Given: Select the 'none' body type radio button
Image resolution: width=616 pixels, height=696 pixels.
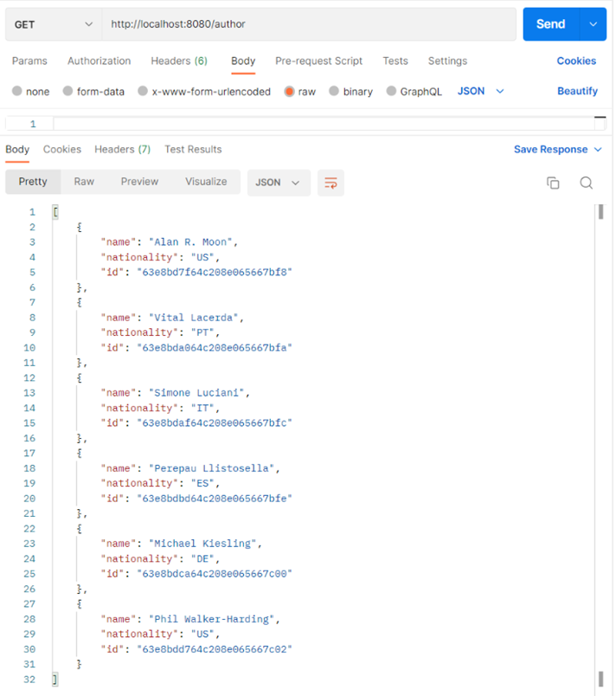Looking at the screenshot, I should (18, 92).
